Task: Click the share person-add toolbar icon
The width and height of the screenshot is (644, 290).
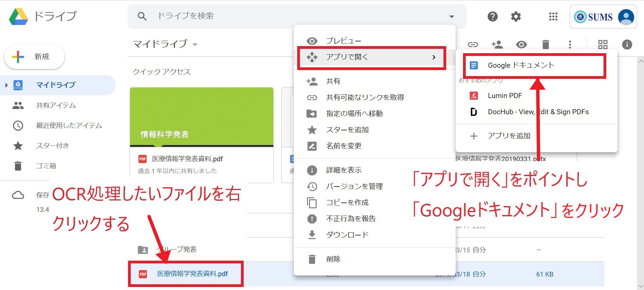Action: coord(497,44)
